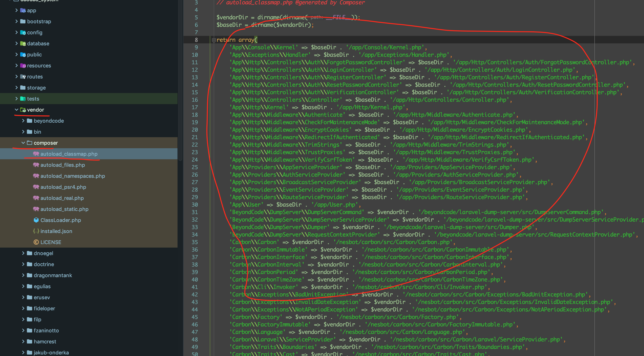Image resolution: width=644 pixels, height=356 pixels.
Task: Click the PHP icon of autoload_files.php
Action: (36, 165)
